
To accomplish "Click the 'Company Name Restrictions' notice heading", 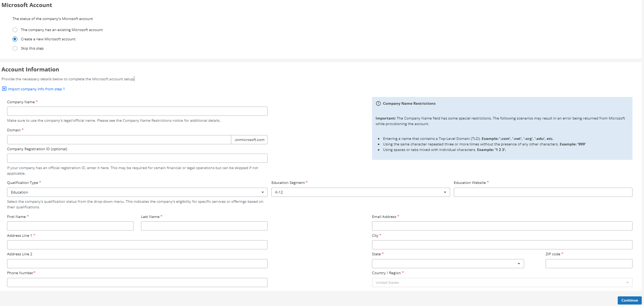I will [409, 104].
